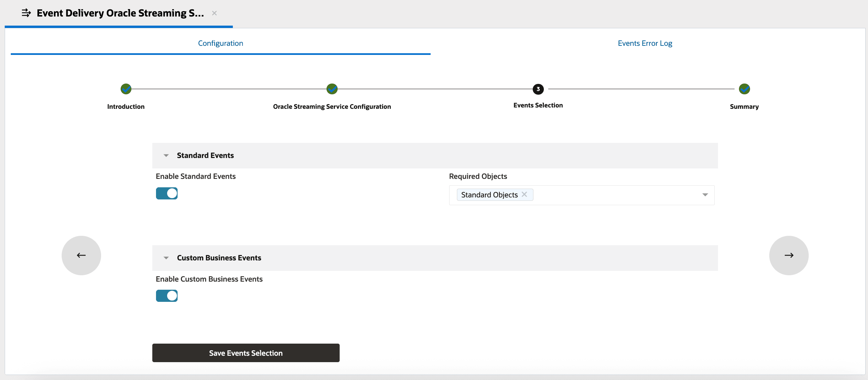Switch to the Events Error Log tab
868x380 pixels.
[x=645, y=43]
